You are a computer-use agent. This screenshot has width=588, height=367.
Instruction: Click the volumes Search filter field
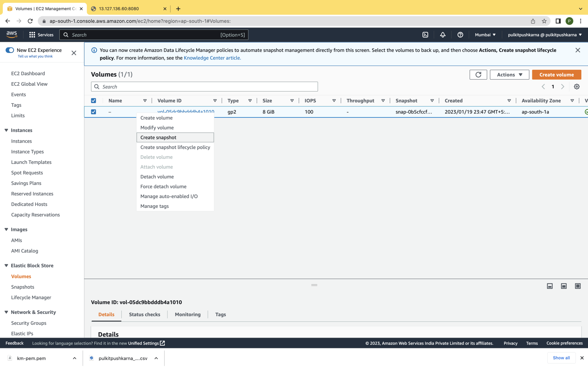tap(204, 87)
